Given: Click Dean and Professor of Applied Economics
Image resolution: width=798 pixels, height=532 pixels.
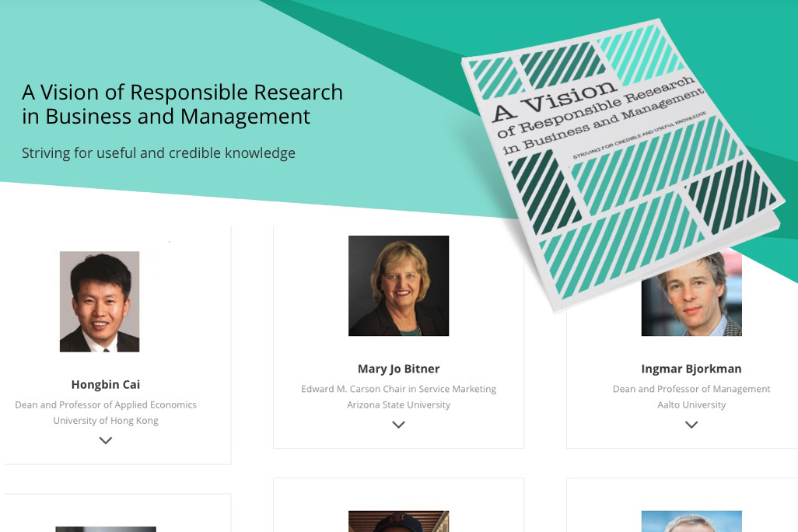Looking at the screenshot, I should [105, 404].
